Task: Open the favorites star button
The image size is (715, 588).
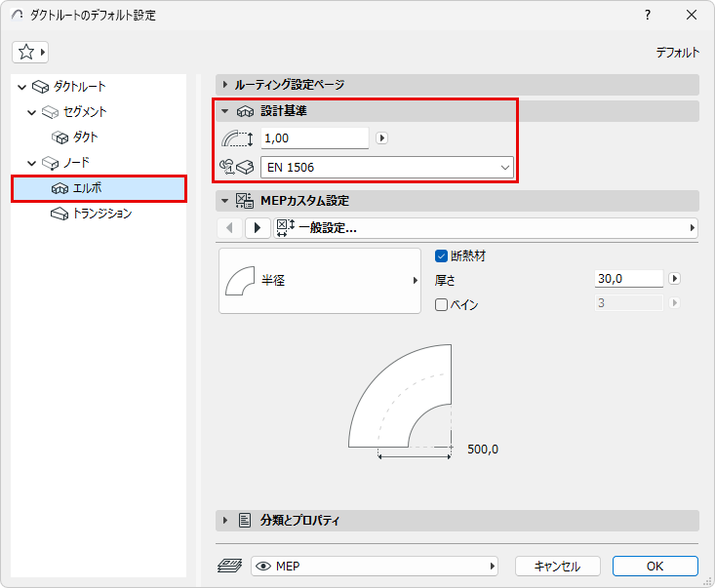Action: (30, 52)
